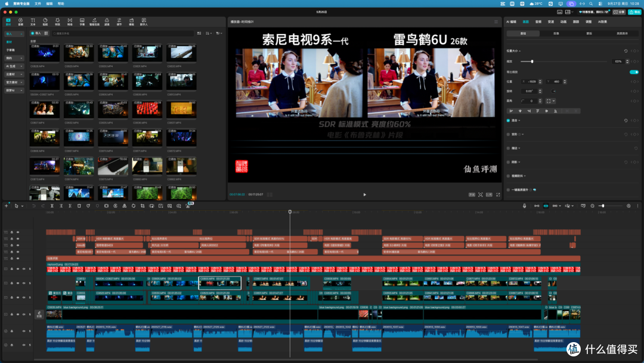Click the timeline zoom slider
The width and height of the screenshot is (644, 363).
[609, 206]
